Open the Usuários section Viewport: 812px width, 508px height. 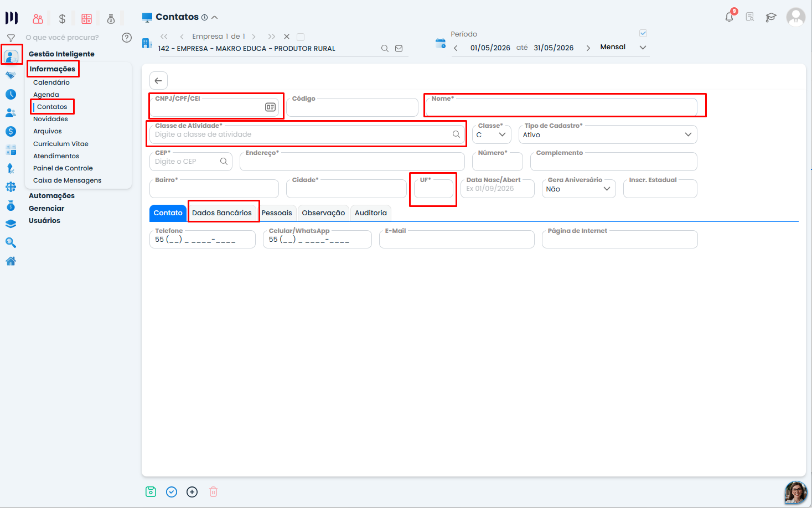pyautogui.click(x=44, y=221)
